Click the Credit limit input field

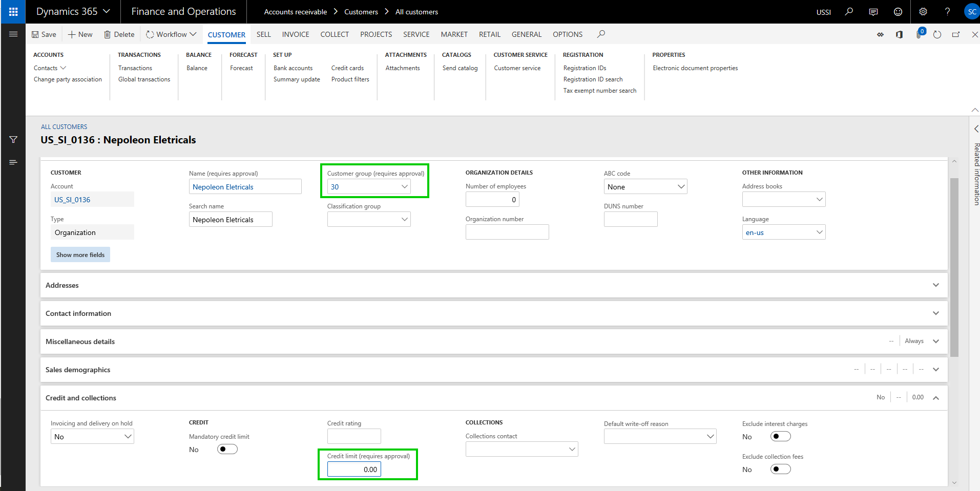click(354, 469)
